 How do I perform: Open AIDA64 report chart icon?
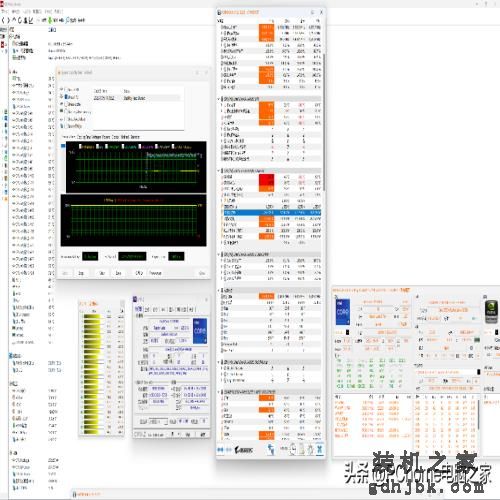tap(31, 20)
